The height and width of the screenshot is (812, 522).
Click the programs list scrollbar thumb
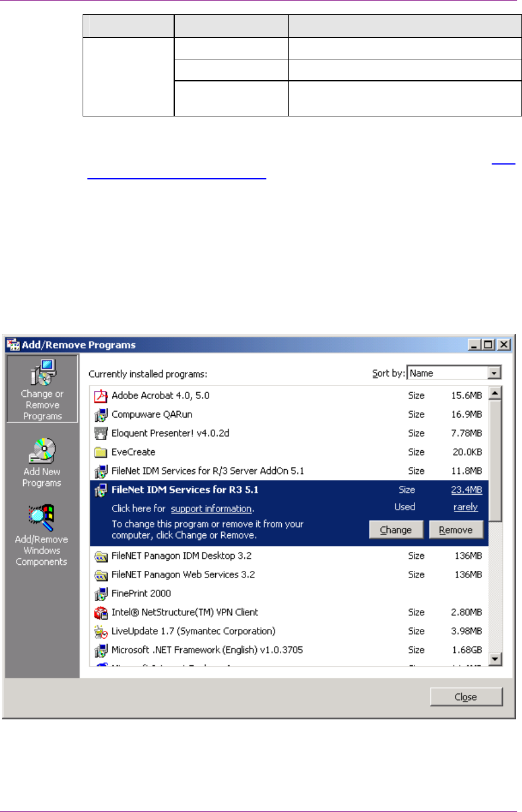point(495,460)
